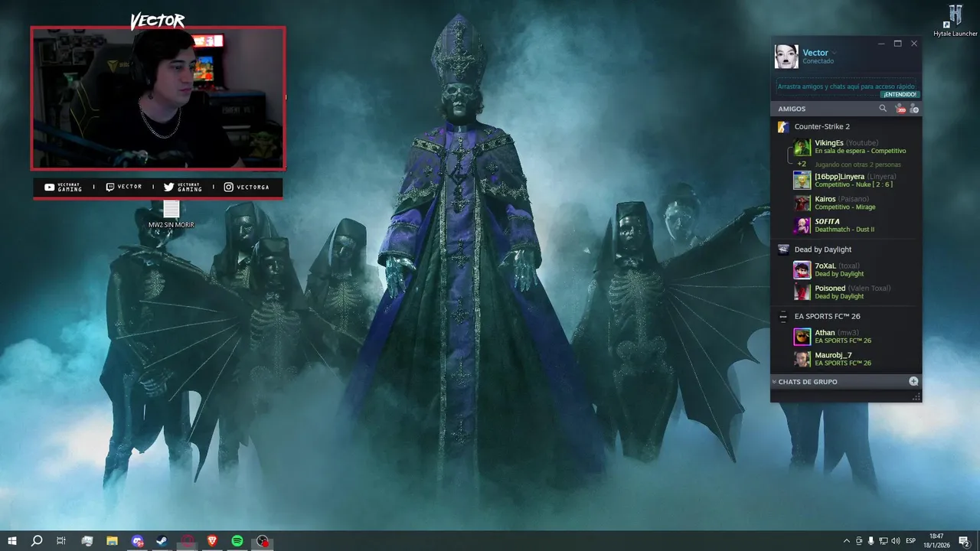Select the Counter-Strike 2 group title
The image size is (980, 551).
822,127
